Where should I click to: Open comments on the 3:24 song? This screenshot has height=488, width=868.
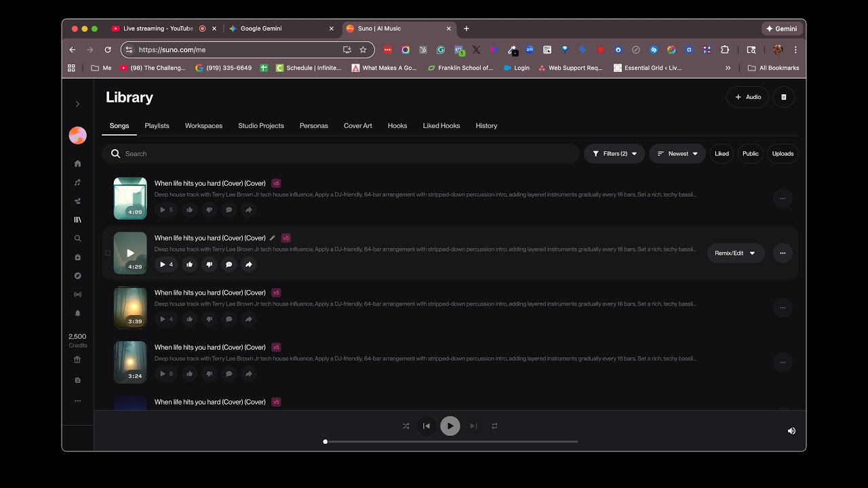(x=229, y=373)
